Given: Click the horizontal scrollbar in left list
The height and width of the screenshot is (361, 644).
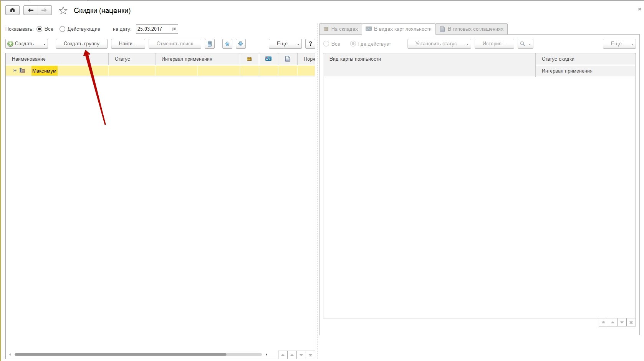Looking at the screenshot, I should pyautogui.click(x=120, y=354).
